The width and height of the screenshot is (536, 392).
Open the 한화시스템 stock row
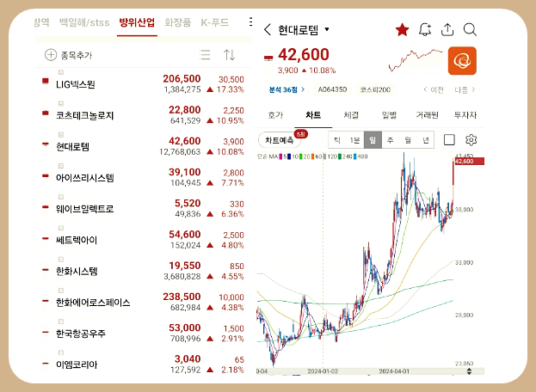[143, 271]
